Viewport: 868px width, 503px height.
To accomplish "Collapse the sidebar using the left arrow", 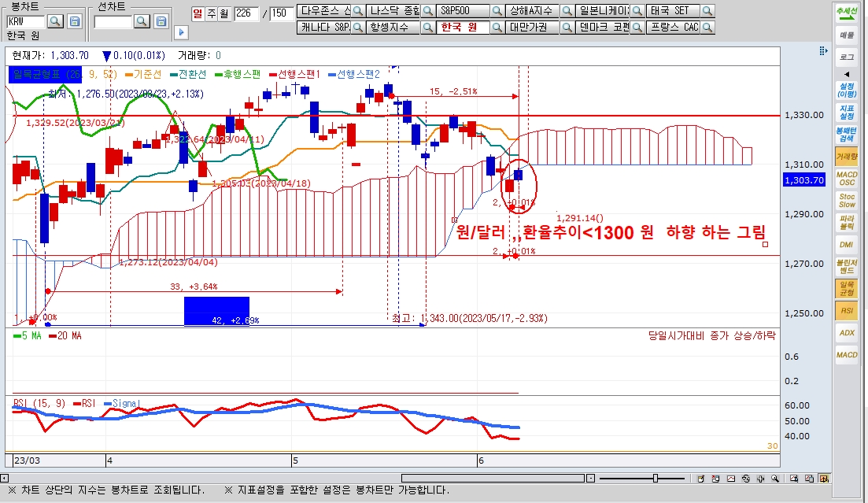I will pyautogui.click(x=847, y=73).
